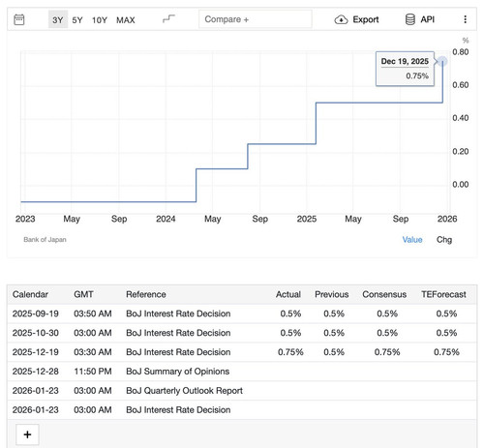Click the Calendar column header
Screen dimensions: 484x448
coord(30,294)
